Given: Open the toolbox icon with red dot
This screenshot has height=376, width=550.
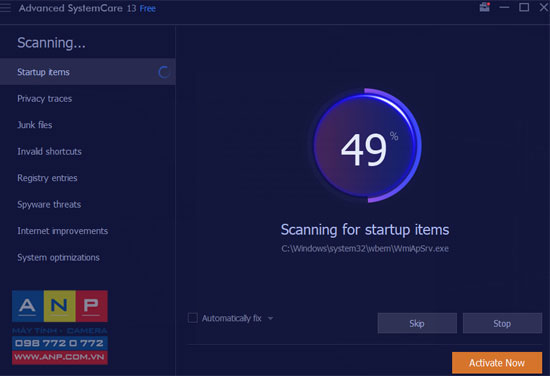Looking at the screenshot, I should click(485, 7).
